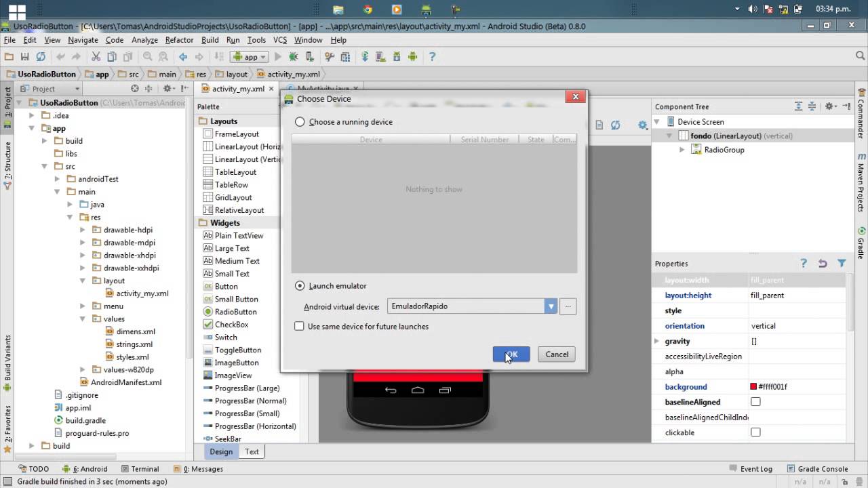
Task: Open the Terminal tool window
Action: [x=140, y=468]
